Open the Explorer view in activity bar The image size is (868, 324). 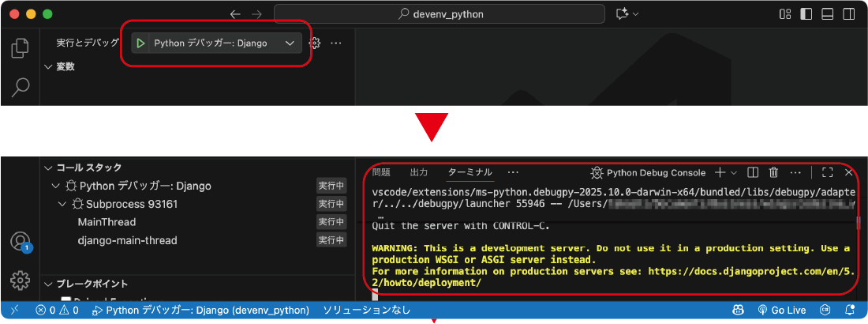20,47
